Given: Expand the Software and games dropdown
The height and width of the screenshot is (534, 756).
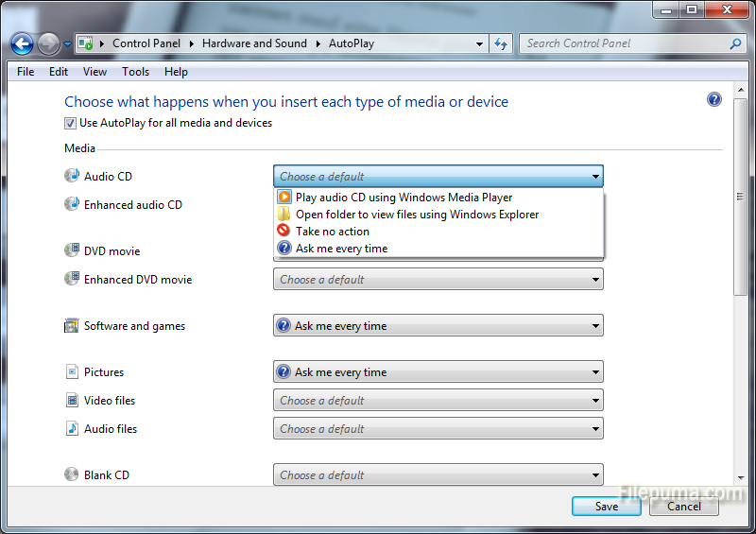Looking at the screenshot, I should pos(438,326).
